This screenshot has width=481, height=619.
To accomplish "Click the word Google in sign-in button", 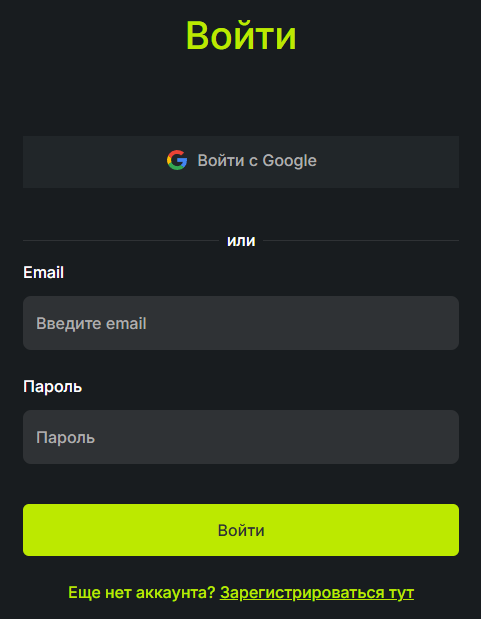I will point(289,161).
